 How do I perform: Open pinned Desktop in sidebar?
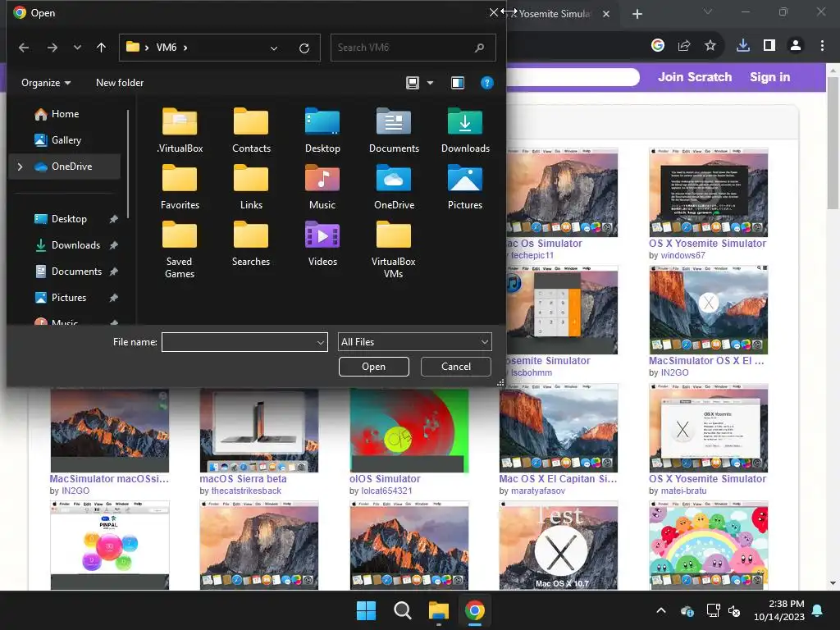coord(69,219)
